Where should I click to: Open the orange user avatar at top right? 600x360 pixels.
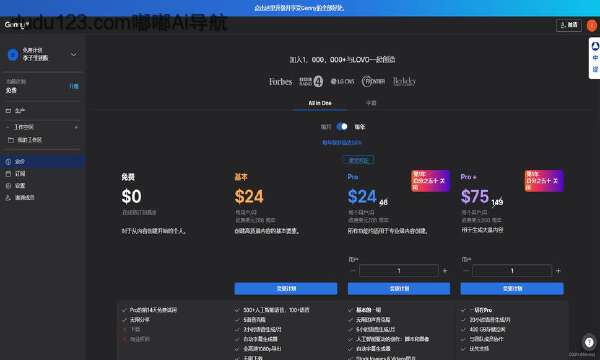pyautogui.click(x=592, y=26)
